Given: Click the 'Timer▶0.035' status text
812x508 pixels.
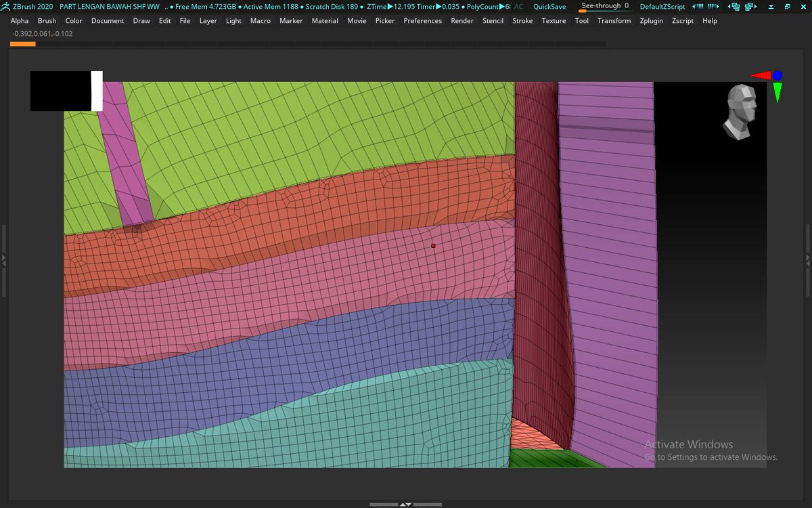Looking at the screenshot, I should click(x=437, y=6).
